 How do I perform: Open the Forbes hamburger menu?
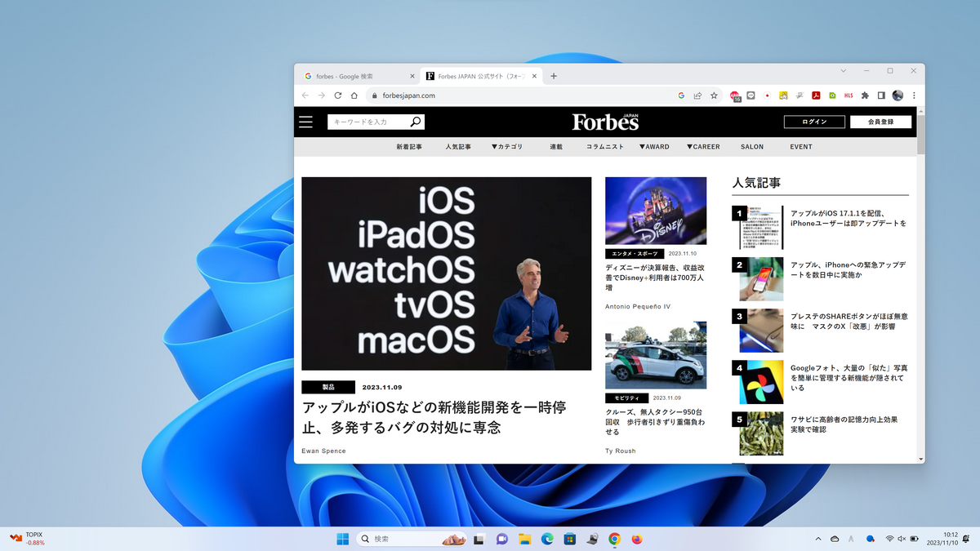click(305, 122)
